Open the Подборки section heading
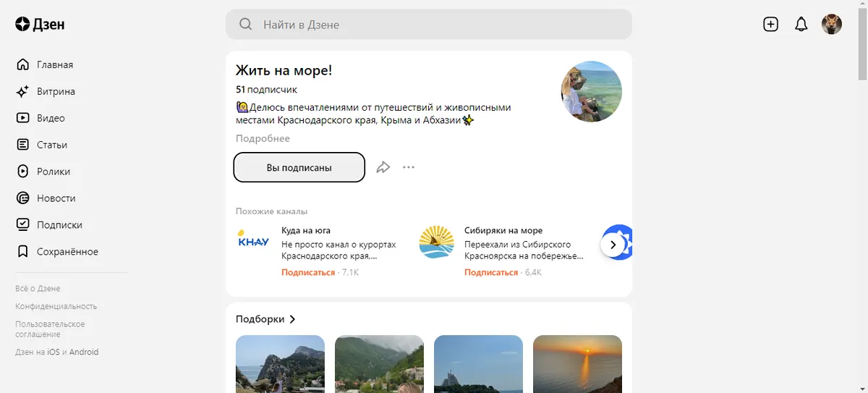The width and height of the screenshot is (868, 393). 265,319
